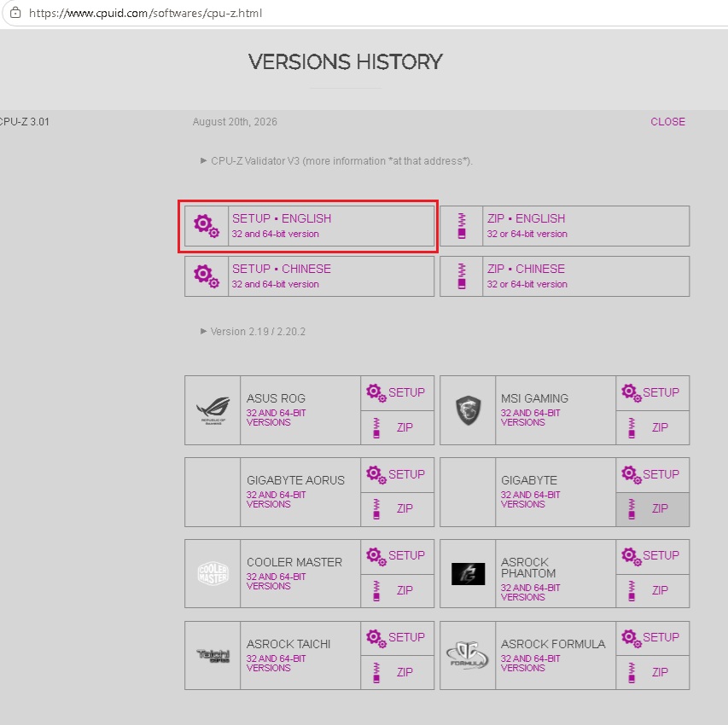Click the gear icon beside SETUP • ENGLISH

tap(207, 226)
